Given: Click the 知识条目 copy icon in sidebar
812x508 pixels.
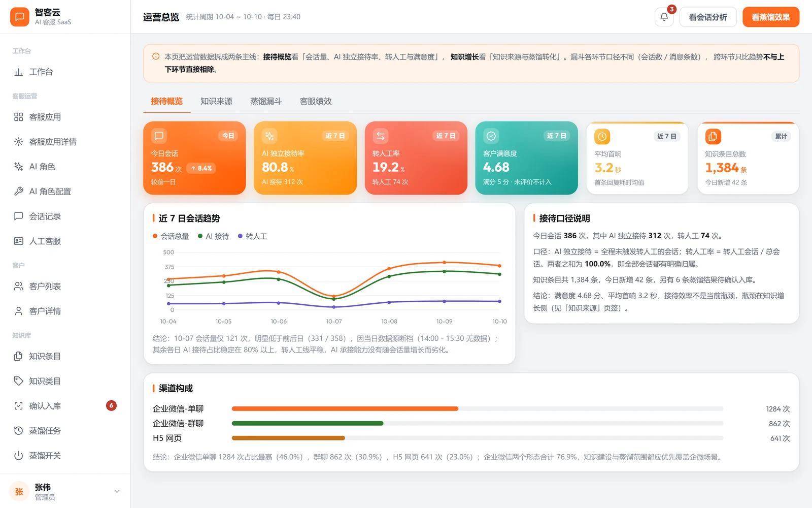Looking at the screenshot, I should click(x=19, y=357).
